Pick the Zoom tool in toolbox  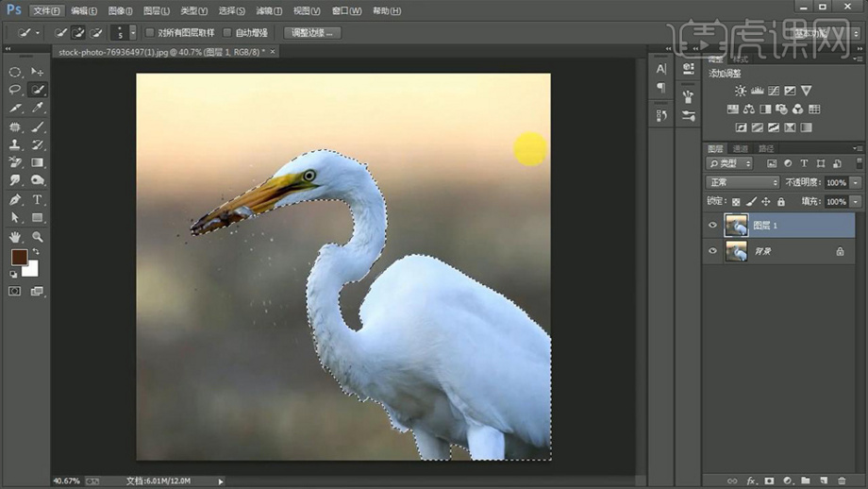tap(38, 237)
